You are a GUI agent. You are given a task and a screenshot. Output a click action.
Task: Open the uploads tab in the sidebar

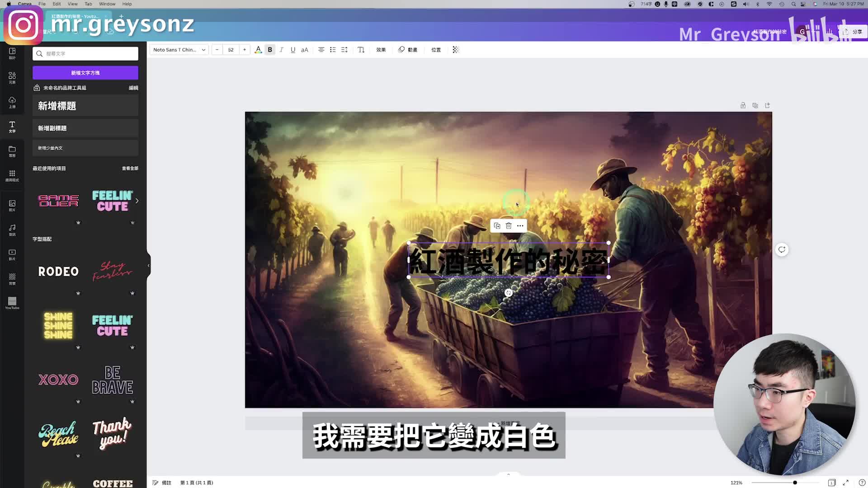pyautogui.click(x=12, y=102)
